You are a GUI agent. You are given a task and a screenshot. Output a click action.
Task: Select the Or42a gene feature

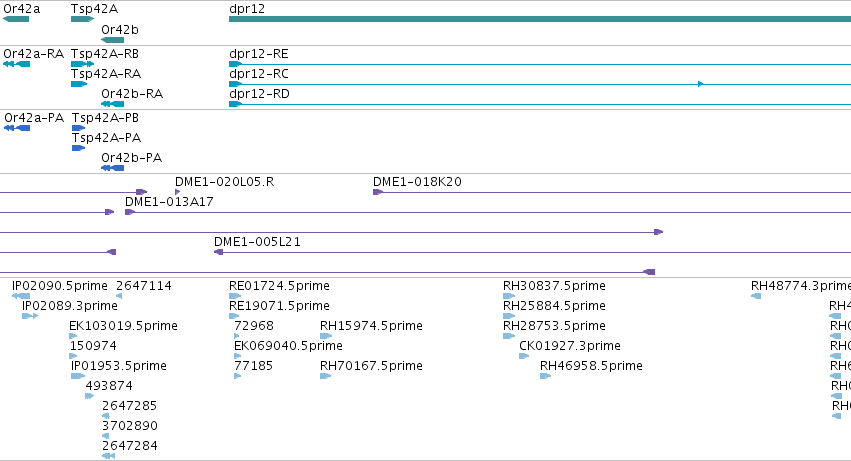point(16,19)
